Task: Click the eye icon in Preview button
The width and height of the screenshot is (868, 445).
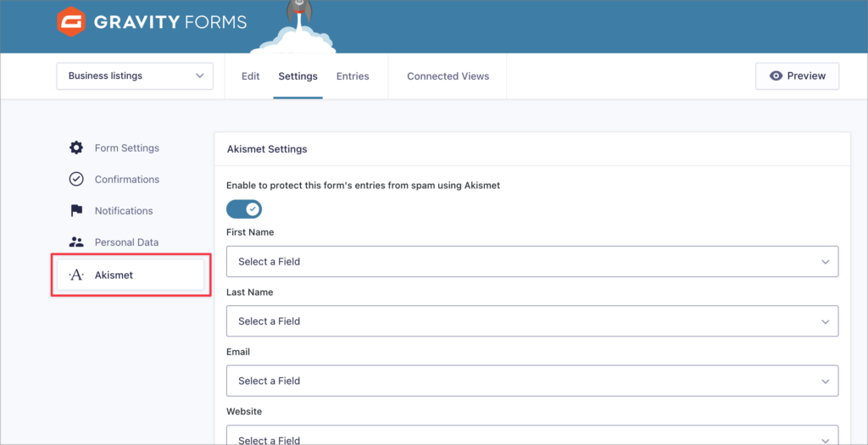Action: click(x=776, y=75)
